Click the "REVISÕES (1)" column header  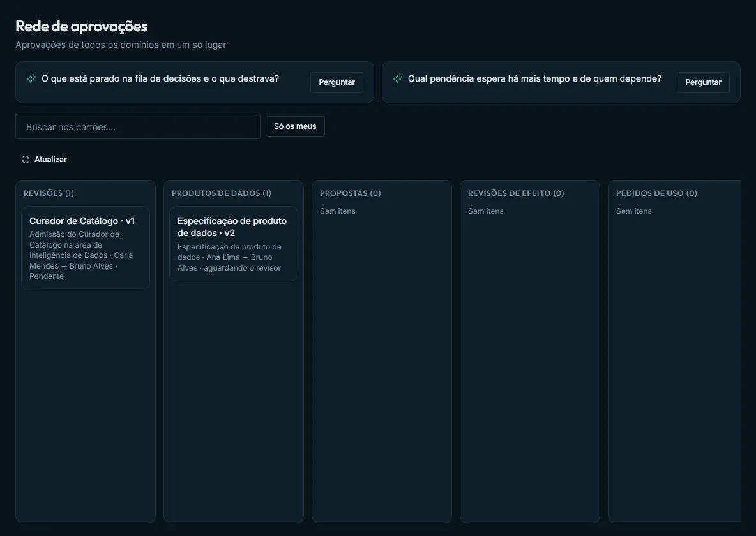[x=49, y=193]
